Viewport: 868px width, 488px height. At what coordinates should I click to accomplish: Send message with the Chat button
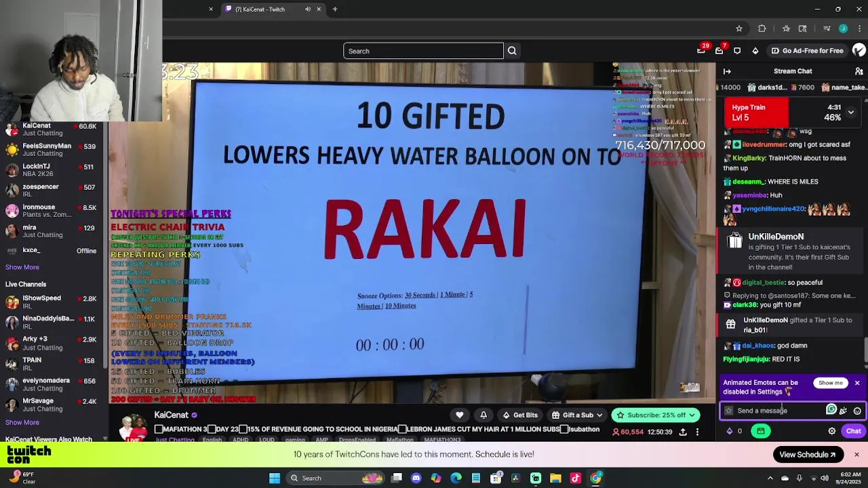click(853, 431)
